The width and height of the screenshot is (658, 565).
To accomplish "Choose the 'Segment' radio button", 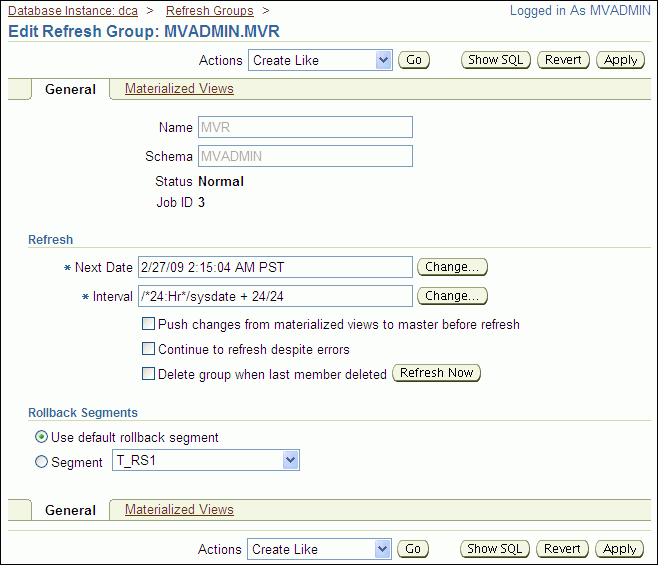I will point(41,462).
